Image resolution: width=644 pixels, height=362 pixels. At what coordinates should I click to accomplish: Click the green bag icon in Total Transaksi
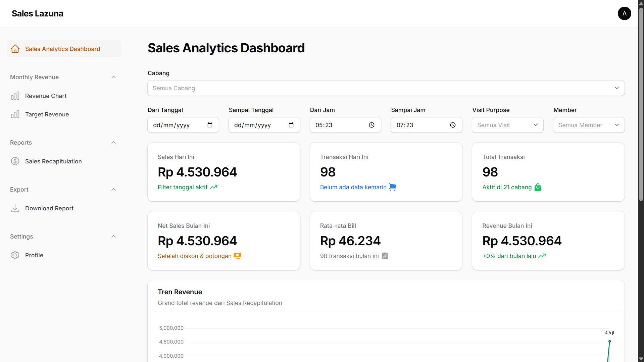pos(538,187)
